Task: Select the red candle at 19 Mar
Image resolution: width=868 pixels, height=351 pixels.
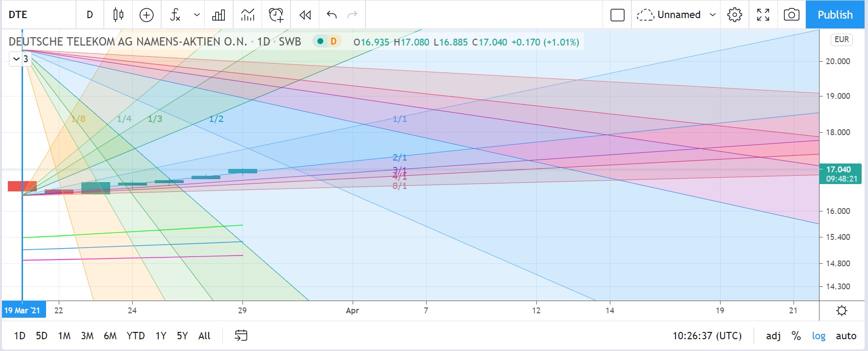Action: point(22,186)
